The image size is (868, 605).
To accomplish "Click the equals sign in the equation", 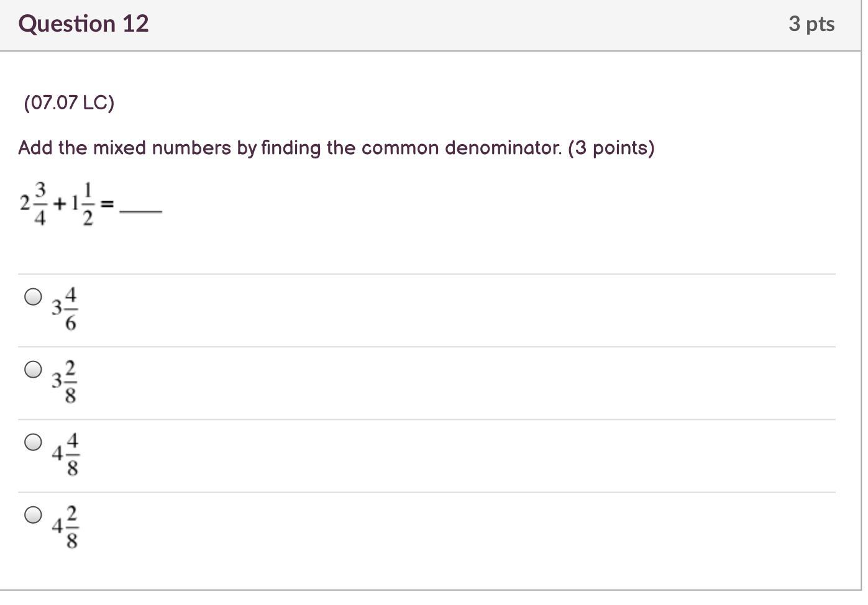I will pyautogui.click(x=107, y=203).
